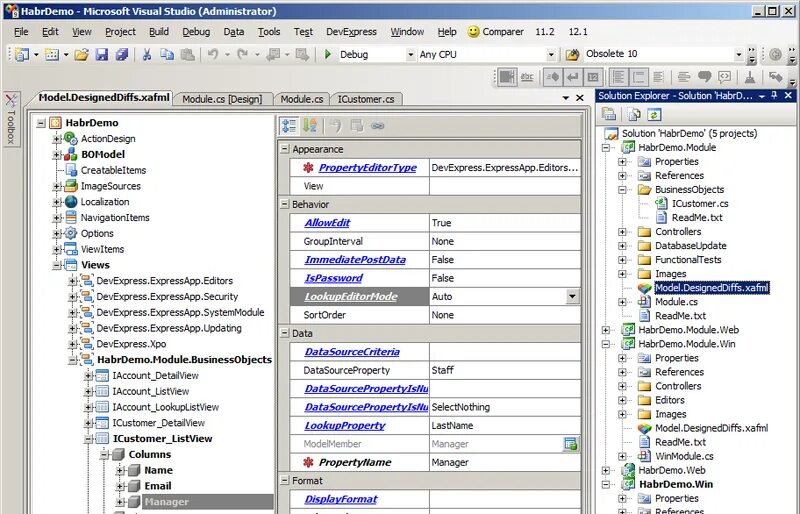Image resolution: width=800 pixels, height=514 pixels.
Task: Click the AllowEdit property name
Action: (x=327, y=223)
